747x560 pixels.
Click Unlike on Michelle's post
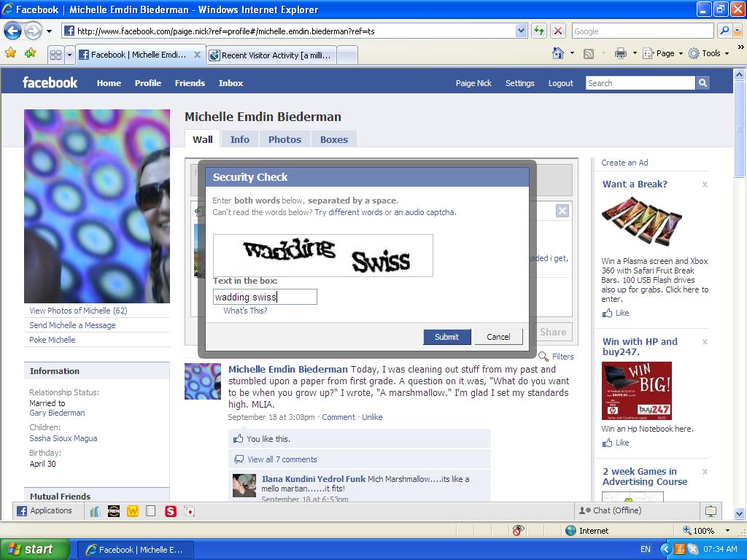pyautogui.click(x=372, y=417)
